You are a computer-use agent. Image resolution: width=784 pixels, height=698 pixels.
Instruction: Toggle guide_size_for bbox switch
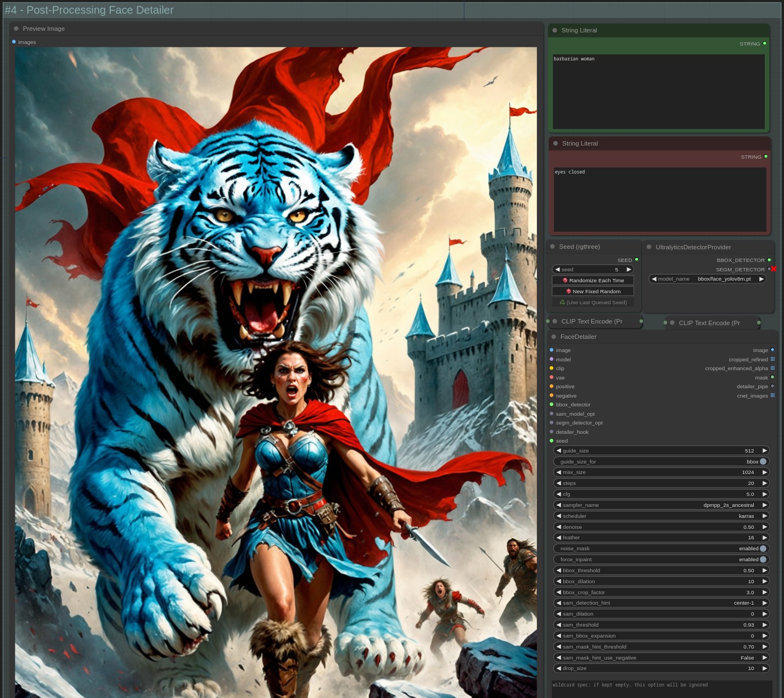tap(763, 462)
